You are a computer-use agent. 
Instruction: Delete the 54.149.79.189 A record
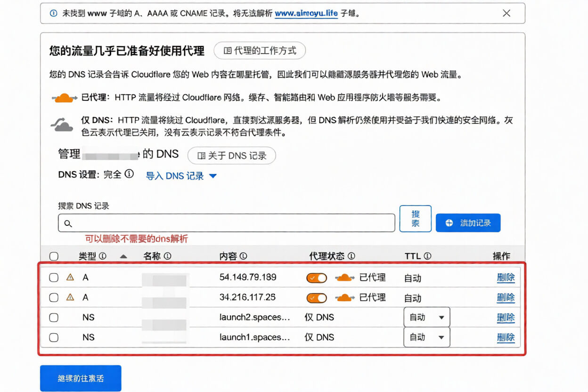[506, 278]
